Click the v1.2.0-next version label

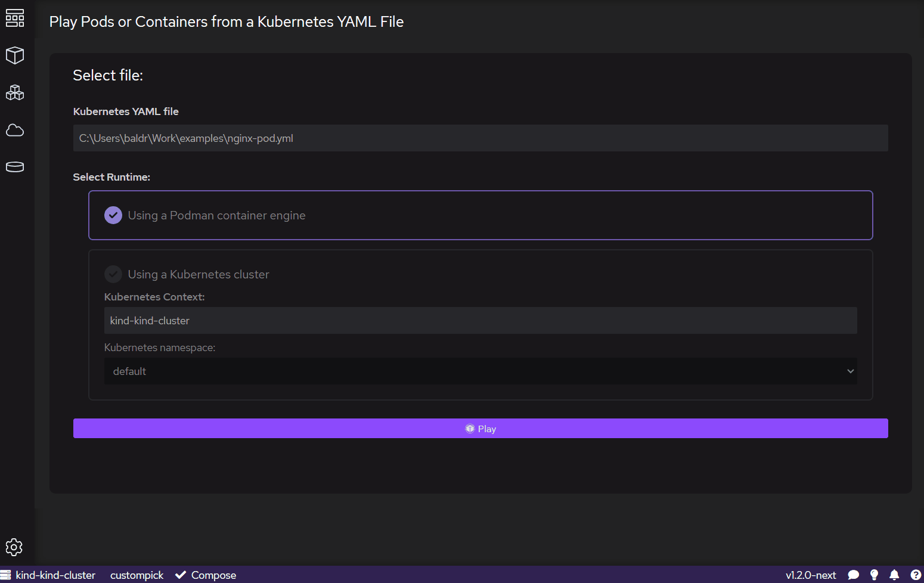(811, 575)
